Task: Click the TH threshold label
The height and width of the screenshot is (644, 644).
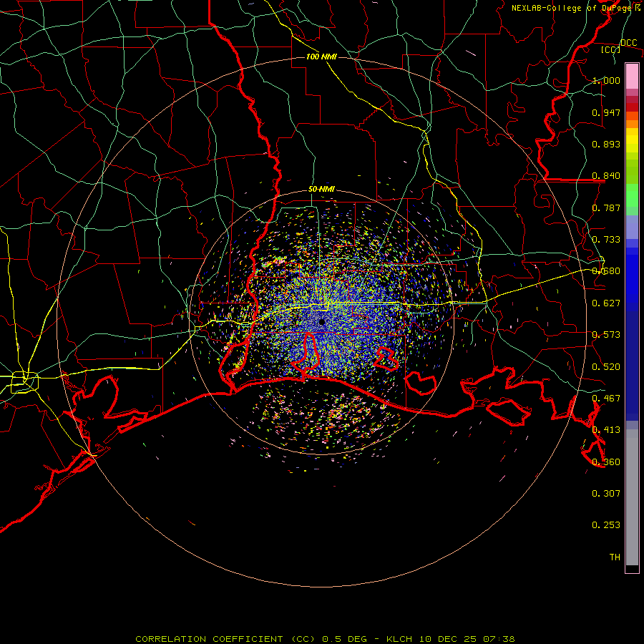Action: click(x=615, y=557)
